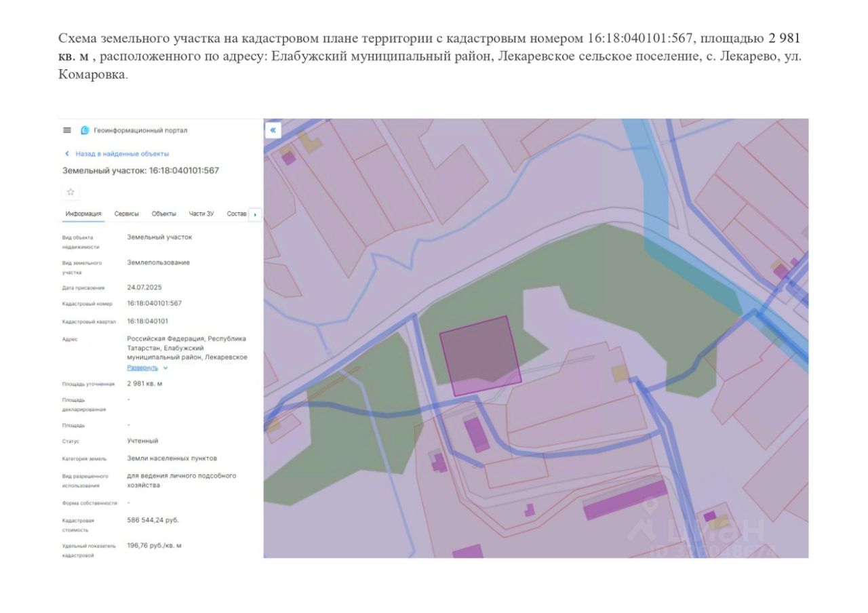
Task: Click the 'Дата присвоения' label
Action: coord(82,288)
